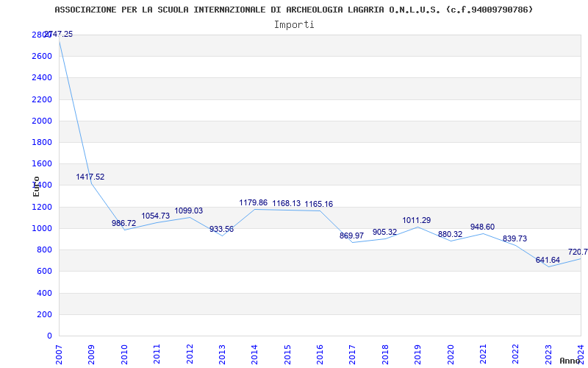
Task: Select the 1011.29 value label
Action: click(x=417, y=220)
